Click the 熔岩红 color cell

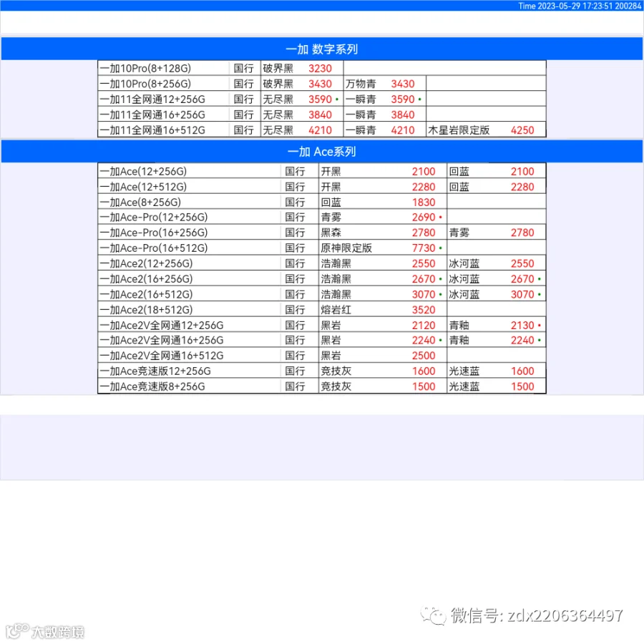tap(336, 310)
